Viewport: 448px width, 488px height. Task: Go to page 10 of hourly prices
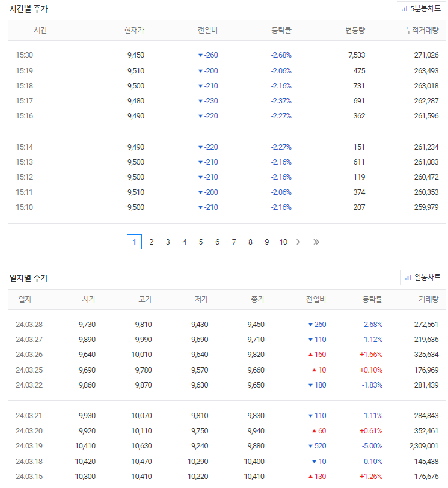click(x=283, y=242)
